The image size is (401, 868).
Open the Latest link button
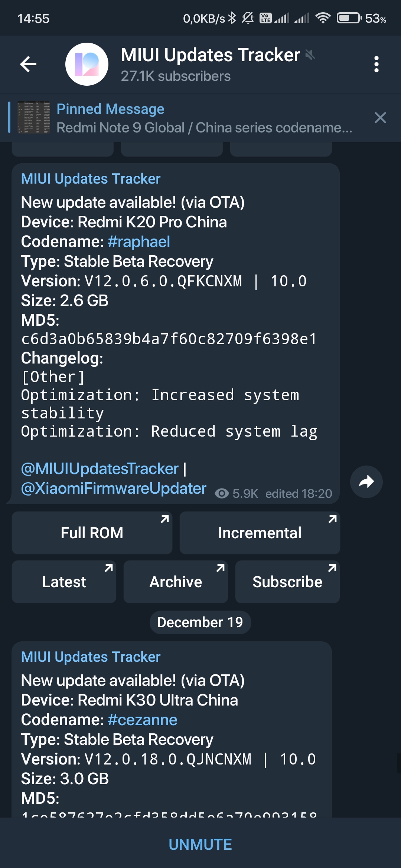pos(64,582)
